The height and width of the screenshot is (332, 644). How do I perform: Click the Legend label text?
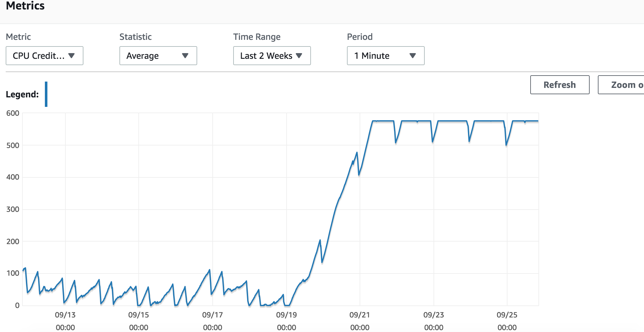22,94
